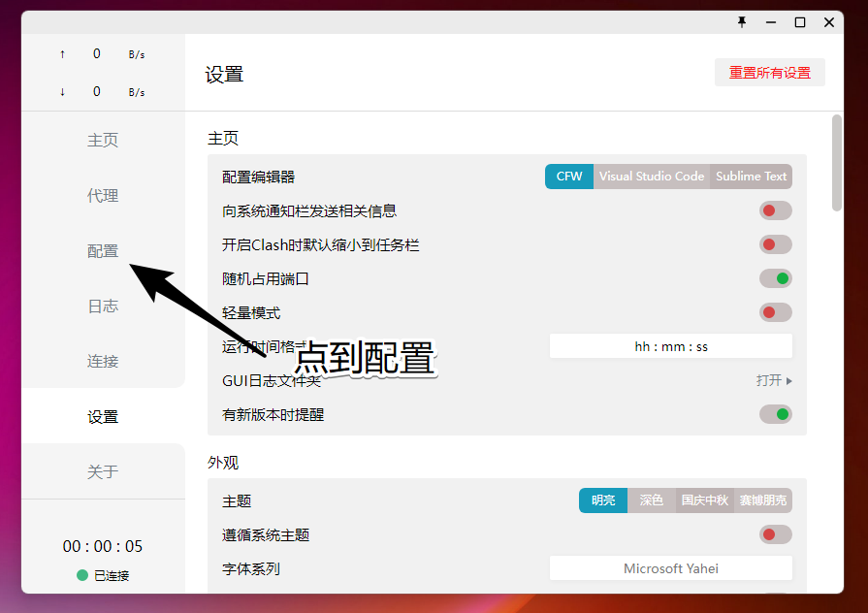Screen dimensions: 868x613
Task: Click the upload speed arrow indicator
Action: 63,54
